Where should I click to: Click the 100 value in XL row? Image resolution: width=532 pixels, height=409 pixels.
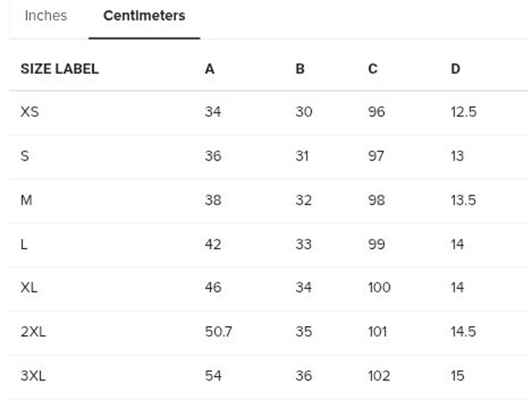[x=379, y=287]
